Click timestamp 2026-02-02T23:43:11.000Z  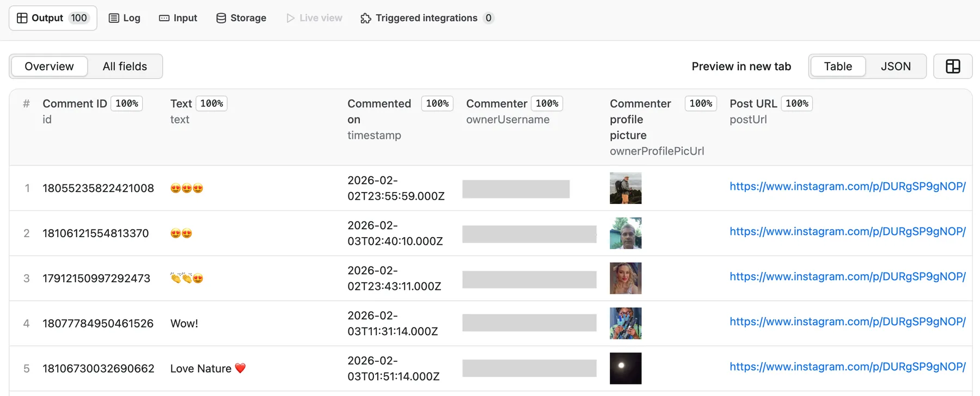(x=394, y=279)
